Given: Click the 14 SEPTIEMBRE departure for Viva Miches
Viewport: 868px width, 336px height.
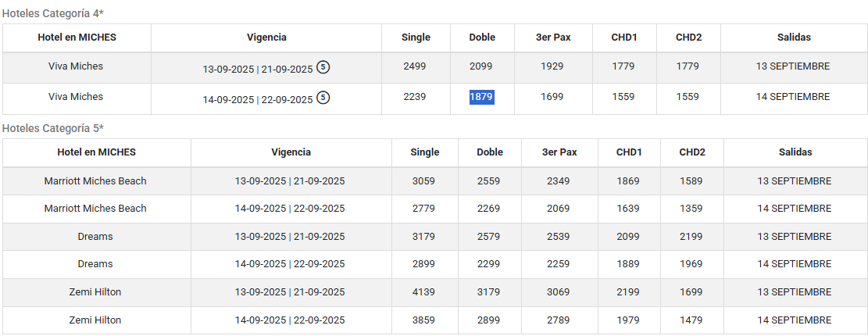Looking at the screenshot, I should pyautogui.click(x=793, y=97).
